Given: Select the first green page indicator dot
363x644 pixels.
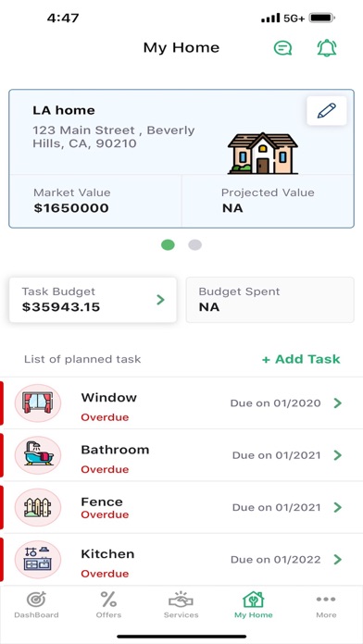Looking at the screenshot, I should 168,245.
